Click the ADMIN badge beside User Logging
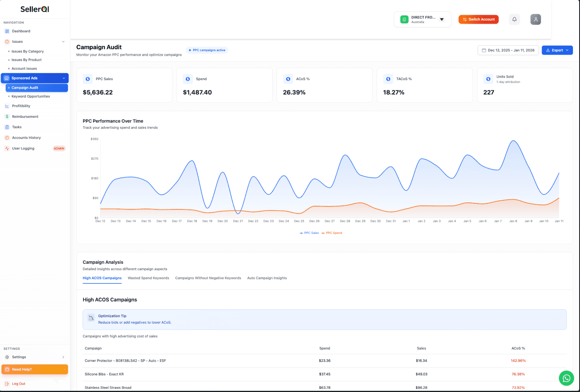Viewport: 580px width, 392px height. 59,148
